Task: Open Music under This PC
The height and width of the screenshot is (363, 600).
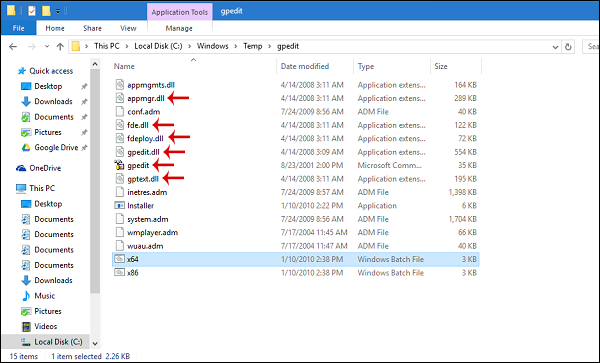Action: pos(44,296)
